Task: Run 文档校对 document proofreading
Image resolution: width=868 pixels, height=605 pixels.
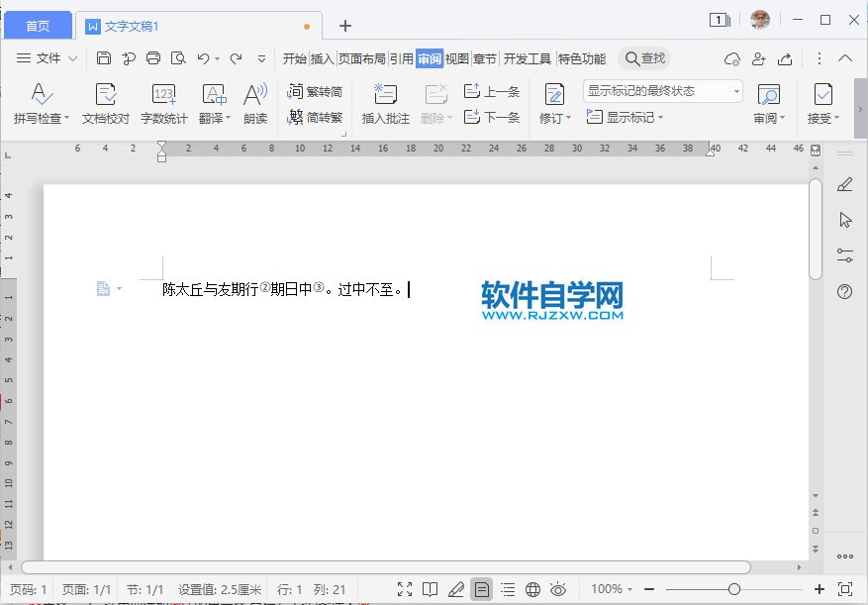Action: click(x=105, y=99)
